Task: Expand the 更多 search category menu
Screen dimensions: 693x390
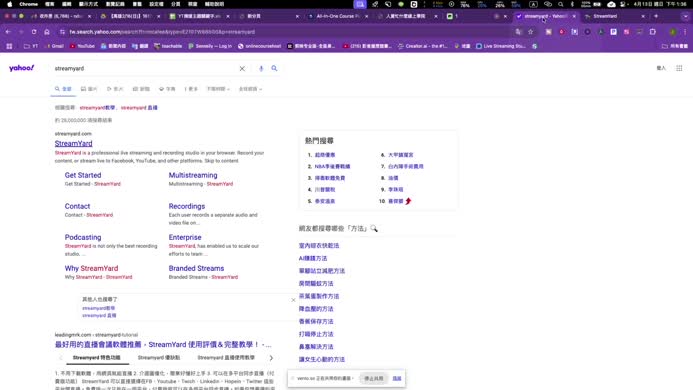Action: [191, 89]
